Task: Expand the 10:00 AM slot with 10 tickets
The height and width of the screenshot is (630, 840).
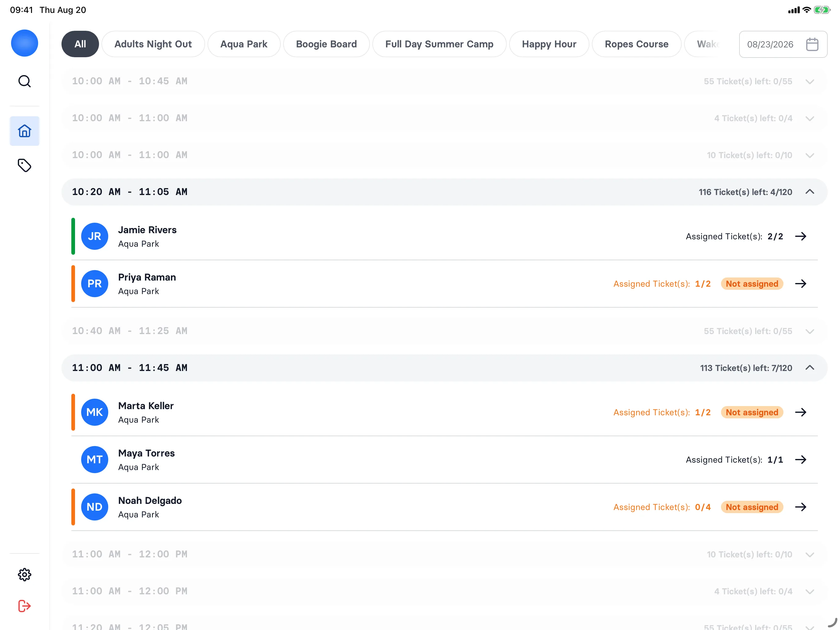Action: [444, 155]
